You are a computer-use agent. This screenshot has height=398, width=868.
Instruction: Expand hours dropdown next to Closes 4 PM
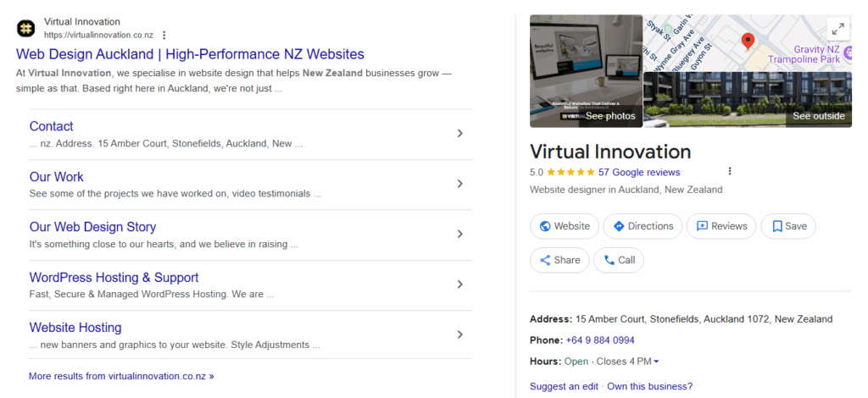(657, 362)
